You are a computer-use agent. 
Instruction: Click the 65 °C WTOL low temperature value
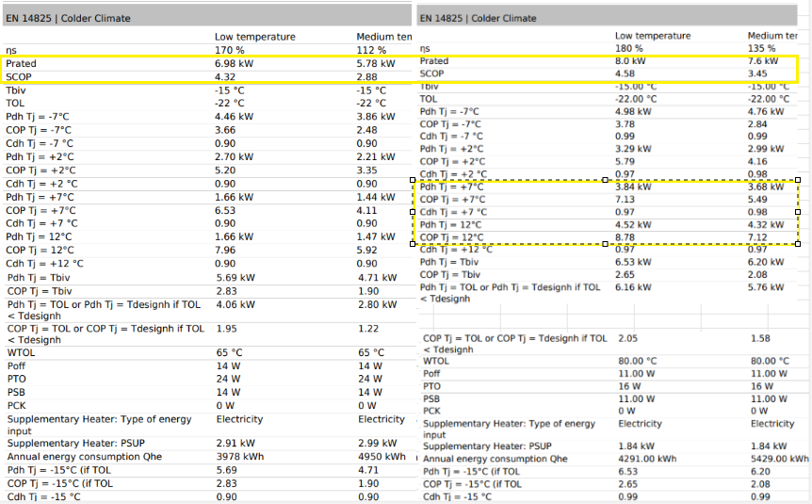(x=232, y=352)
